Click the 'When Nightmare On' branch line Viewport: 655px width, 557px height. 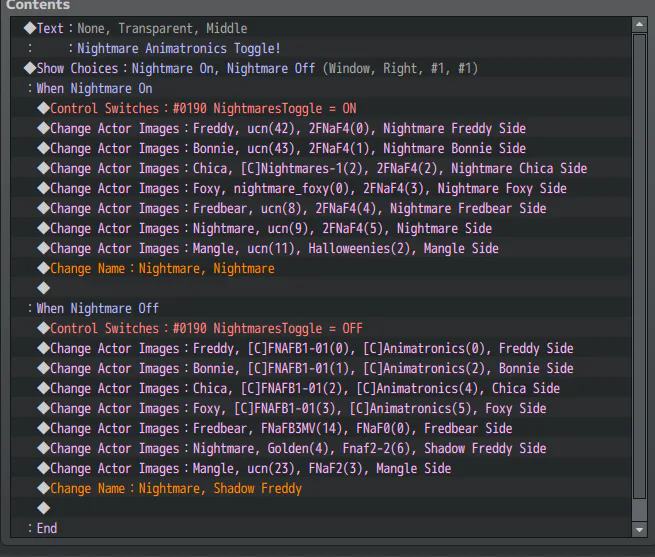[x=321, y=88]
